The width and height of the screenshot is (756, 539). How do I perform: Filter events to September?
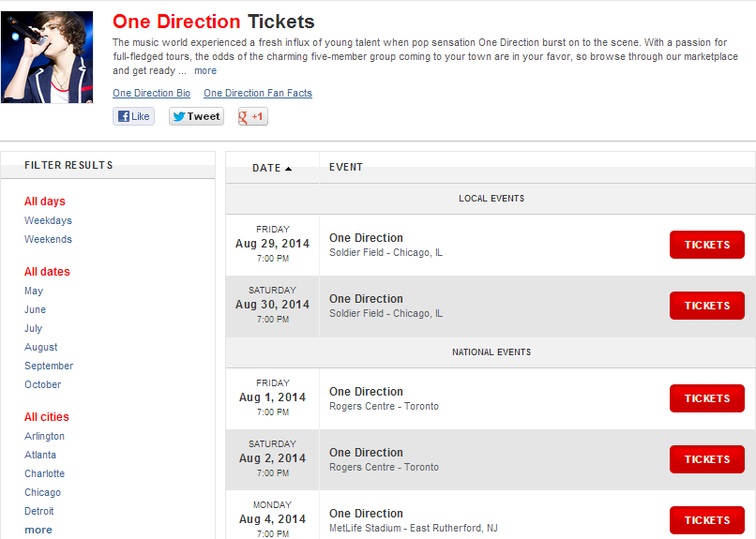coord(49,367)
